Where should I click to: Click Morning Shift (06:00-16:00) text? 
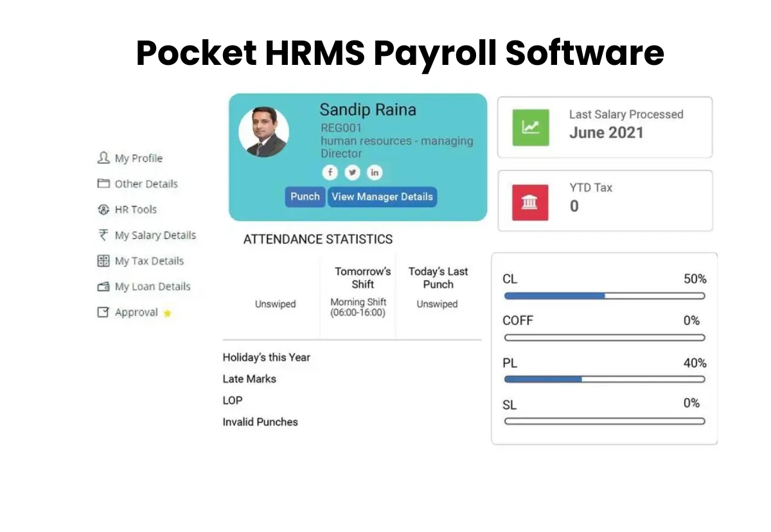point(359,307)
